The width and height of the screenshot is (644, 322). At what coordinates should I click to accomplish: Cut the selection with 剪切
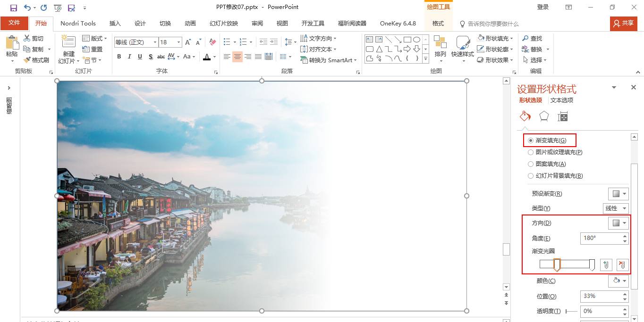coord(34,38)
